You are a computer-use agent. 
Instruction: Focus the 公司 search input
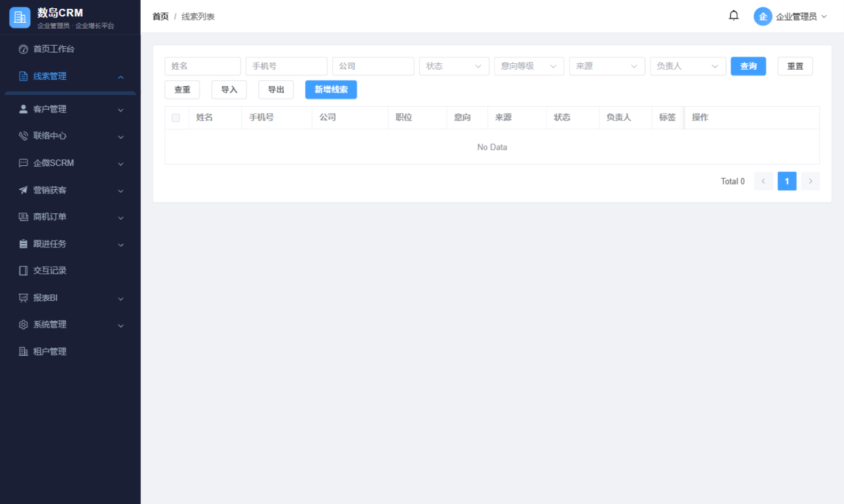tap(373, 66)
